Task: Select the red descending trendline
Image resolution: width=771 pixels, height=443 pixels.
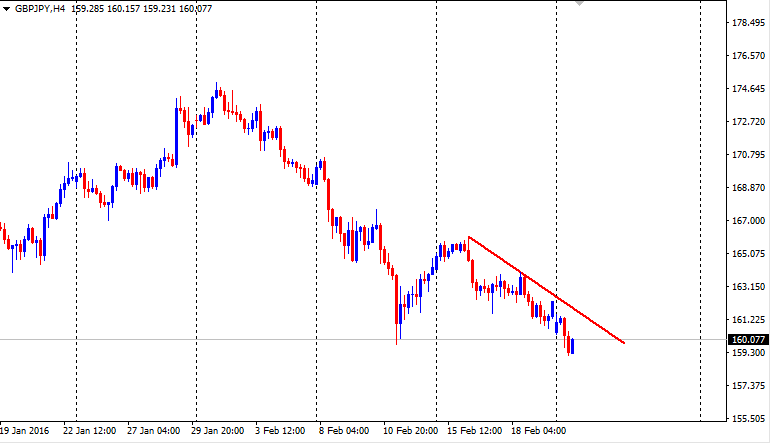Action: (546, 290)
